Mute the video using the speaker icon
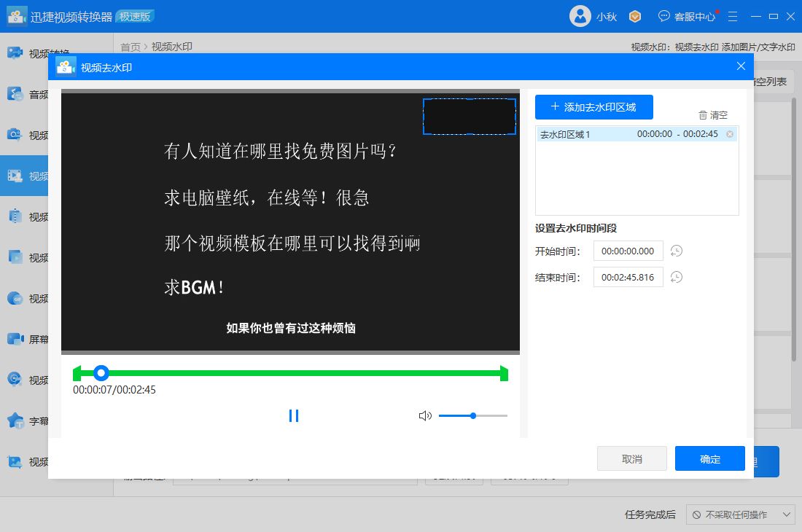The width and height of the screenshot is (802, 532). (x=425, y=415)
